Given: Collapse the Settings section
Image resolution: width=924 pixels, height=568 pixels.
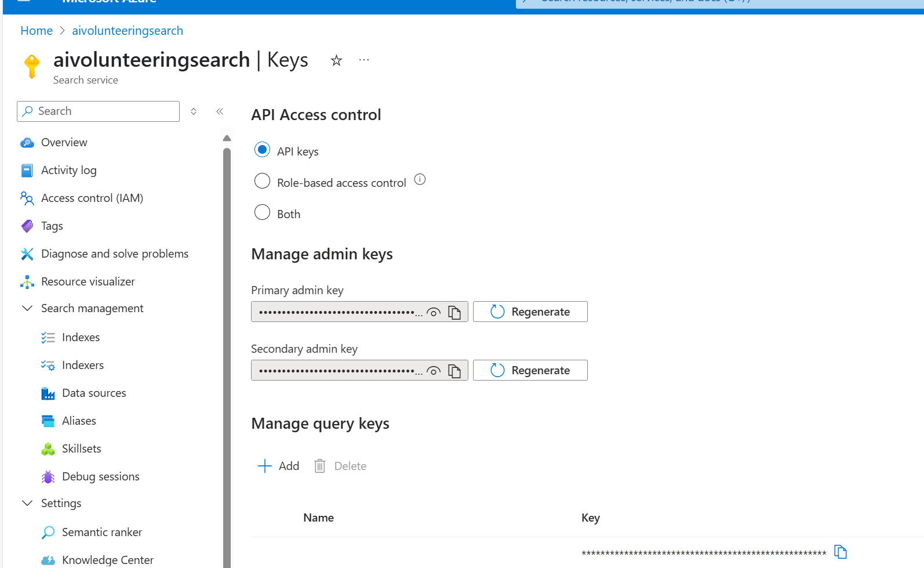Looking at the screenshot, I should pyautogui.click(x=27, y=503).
